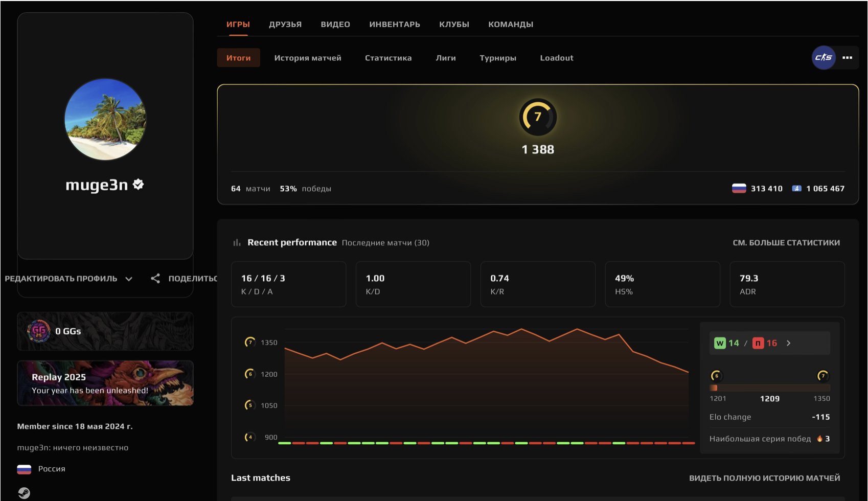This screenshot has height=501, width=868.
Task: Click the share icon next to Поделиться
Action: 155,279
